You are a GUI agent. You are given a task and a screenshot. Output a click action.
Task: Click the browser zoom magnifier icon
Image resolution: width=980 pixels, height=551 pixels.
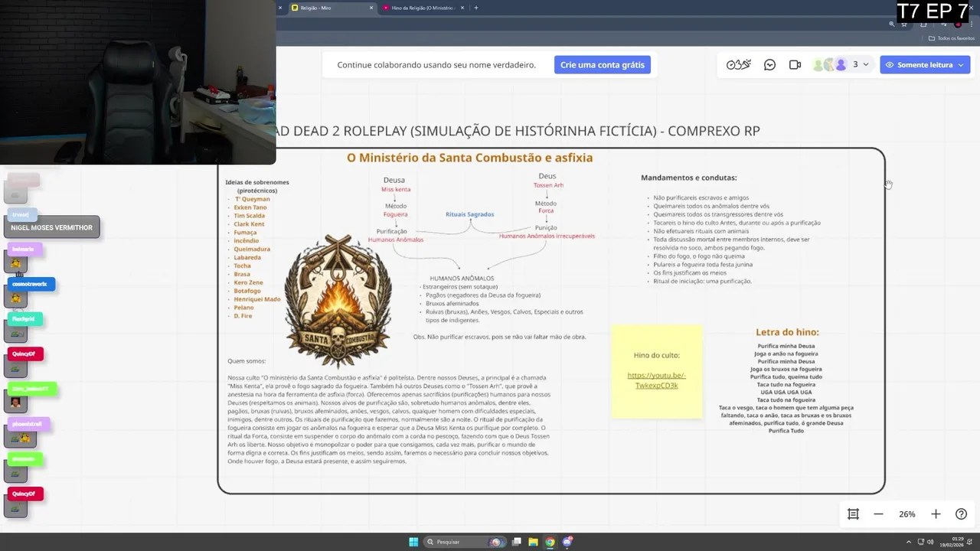[892, 24]
